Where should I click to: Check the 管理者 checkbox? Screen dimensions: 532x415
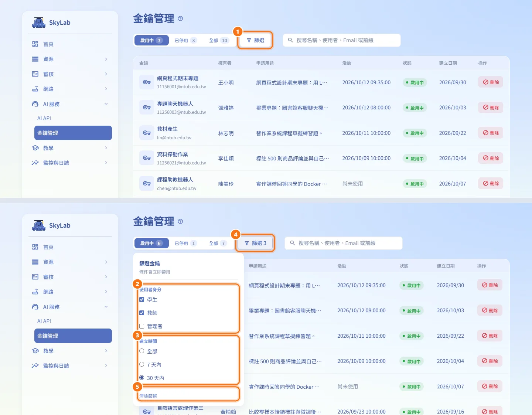(x=141, y=326)
